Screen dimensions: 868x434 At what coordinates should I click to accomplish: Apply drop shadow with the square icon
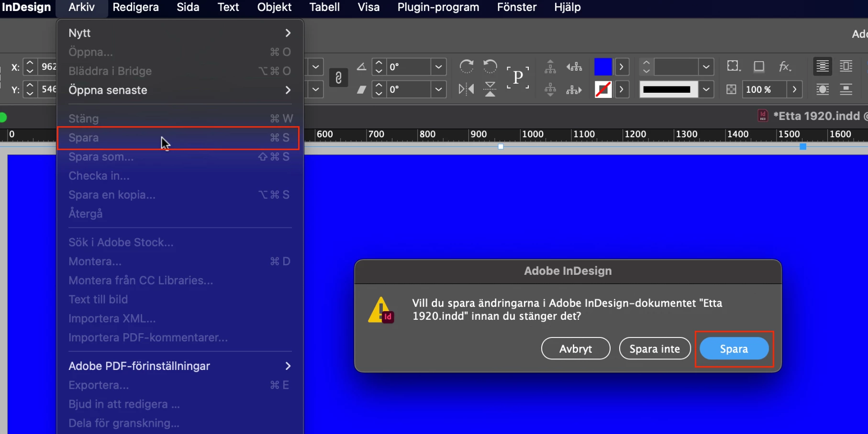pos(759,66)
